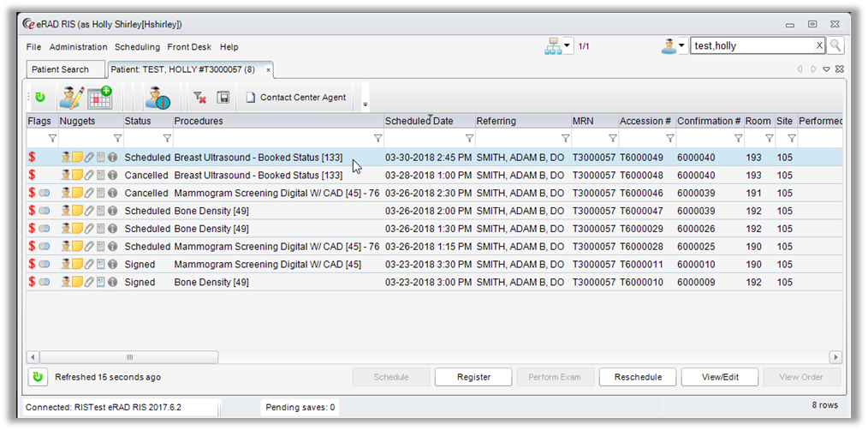868x430 pixels.
Task: Select the 03-28-2018 1:00 PM appointment row
Action: click(435, 175)
